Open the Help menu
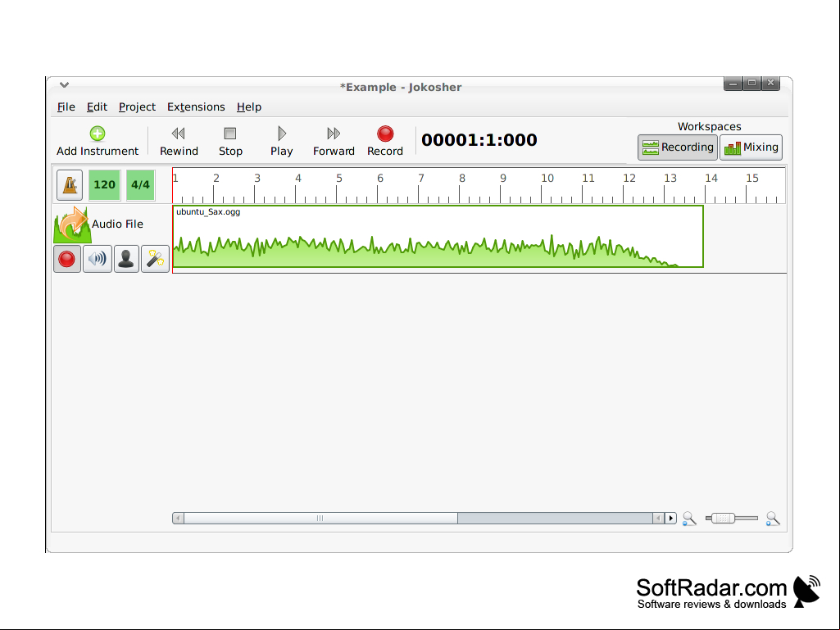The height and width of the screenshot is (630, 840). (249, 107)
